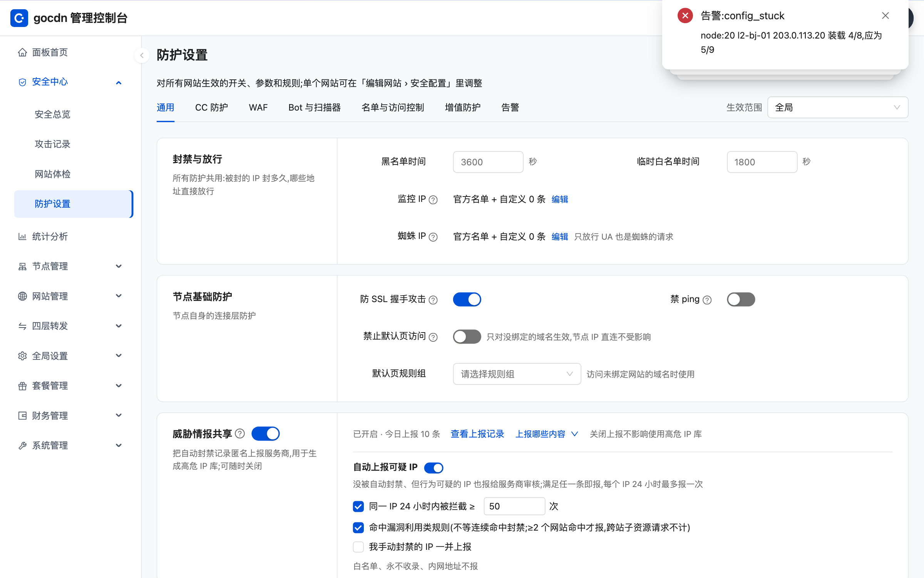
Task: Click the 全局设置 gear icon
Action: 22,356
